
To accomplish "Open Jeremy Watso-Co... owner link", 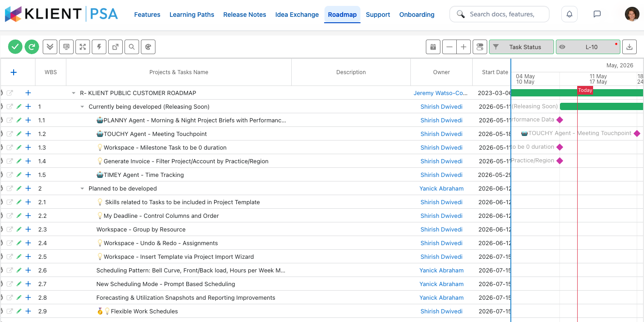I will pyautogui.click(x=440, y=93).
